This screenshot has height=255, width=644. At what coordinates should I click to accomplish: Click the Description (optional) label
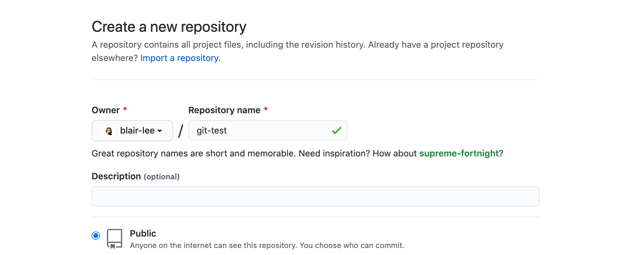click(x=136, y=176)
